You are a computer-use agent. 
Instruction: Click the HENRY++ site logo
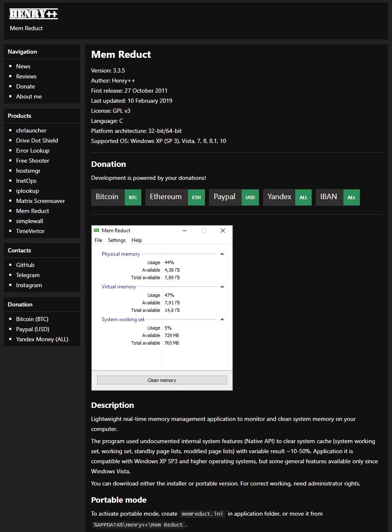(34, 14)
